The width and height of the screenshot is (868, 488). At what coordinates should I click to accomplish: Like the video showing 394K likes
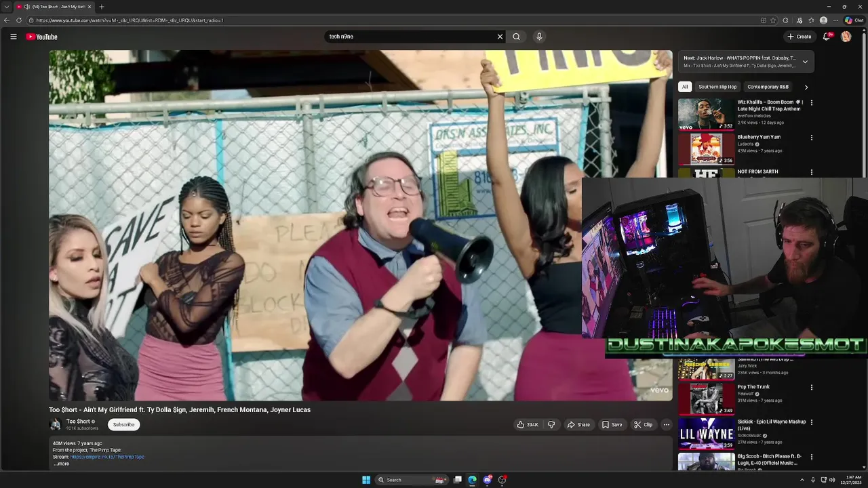pyautogui.click(x=528, y=425)
